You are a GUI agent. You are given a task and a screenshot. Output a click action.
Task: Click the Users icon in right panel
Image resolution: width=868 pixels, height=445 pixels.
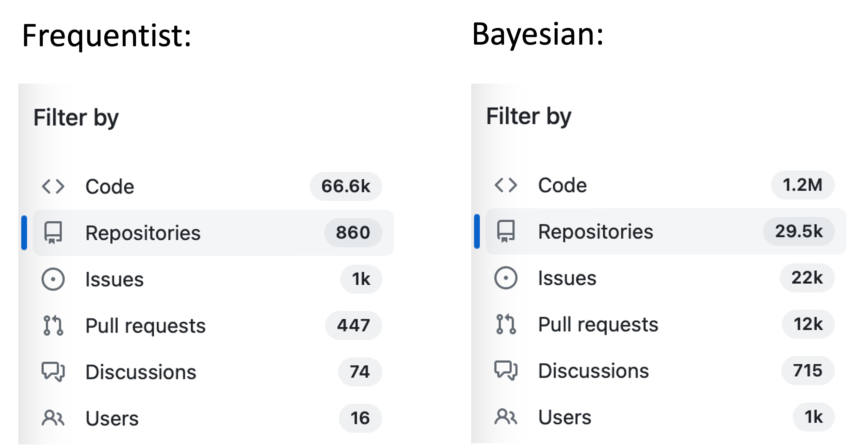[x=506, y=417]
